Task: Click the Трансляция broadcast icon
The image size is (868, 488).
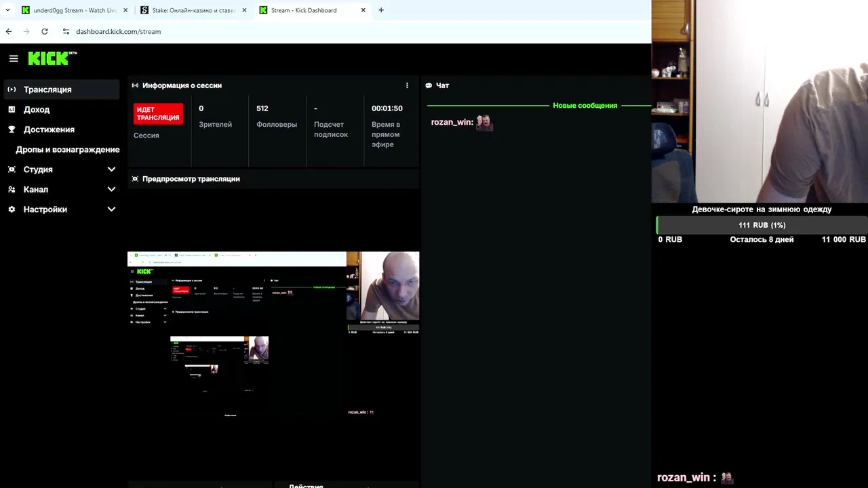Action: click(12, 89)
